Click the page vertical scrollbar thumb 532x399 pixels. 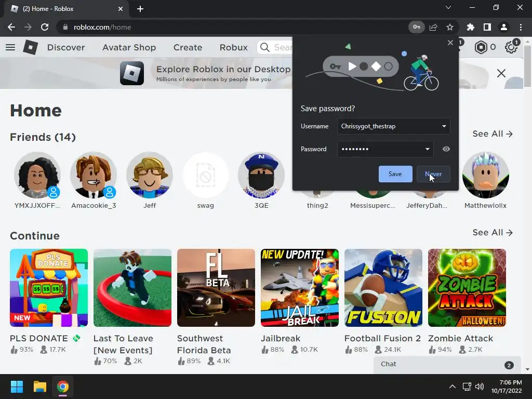coord(527,66)
